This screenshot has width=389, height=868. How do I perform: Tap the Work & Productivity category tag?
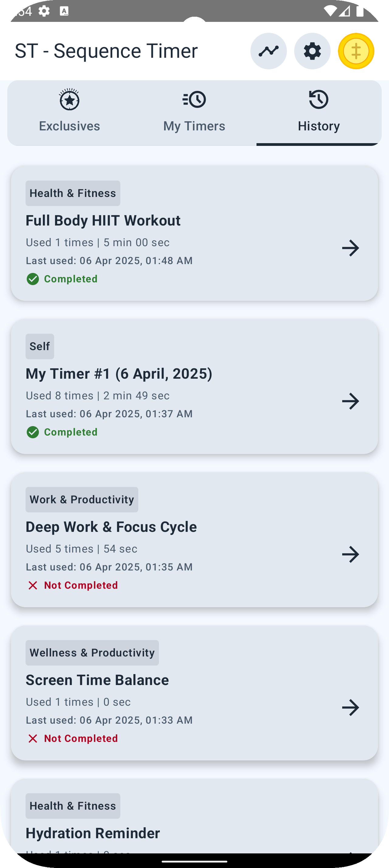(82, 499)
